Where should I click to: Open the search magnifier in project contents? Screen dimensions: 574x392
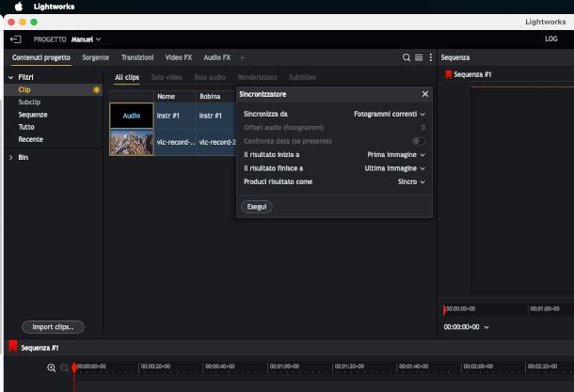[407, 57]
